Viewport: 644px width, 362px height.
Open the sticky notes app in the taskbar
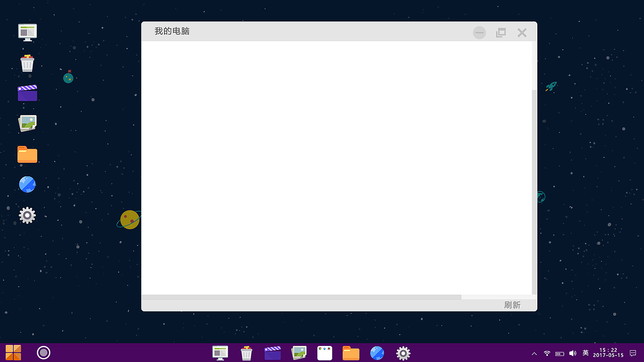pyautogui.click(x=325, y=353)
